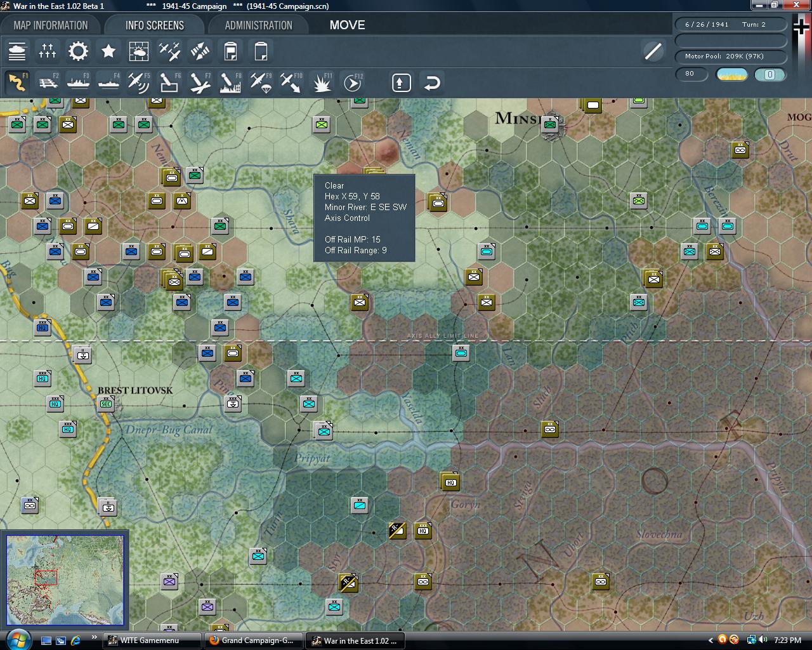
Task: Launch Internet Explorer from quick launch
Action: [x=75, y=640]
